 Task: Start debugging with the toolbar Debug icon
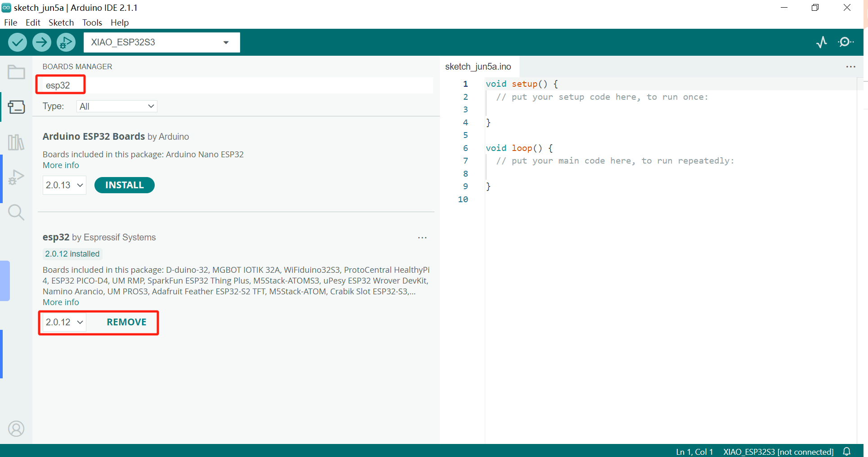(66, 42)
